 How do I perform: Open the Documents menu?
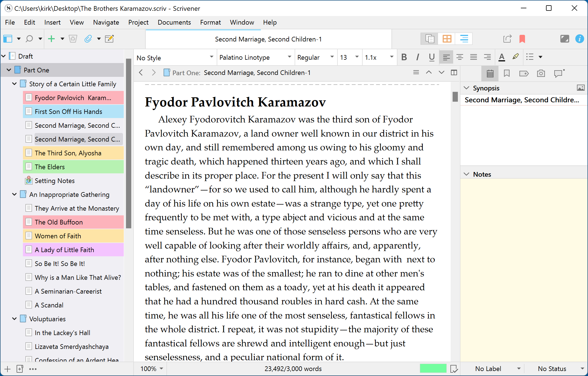tap(174, 22)
